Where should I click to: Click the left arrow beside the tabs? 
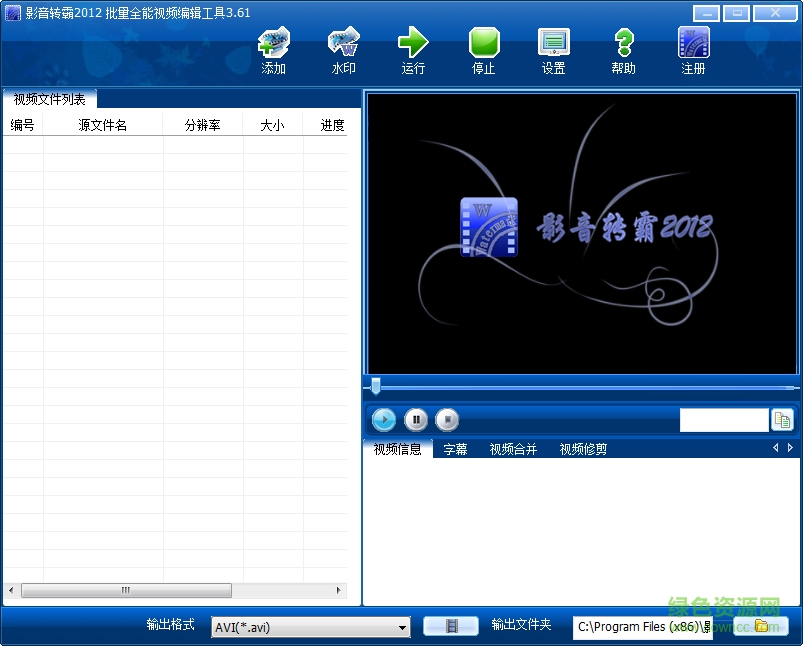(776, 449)
